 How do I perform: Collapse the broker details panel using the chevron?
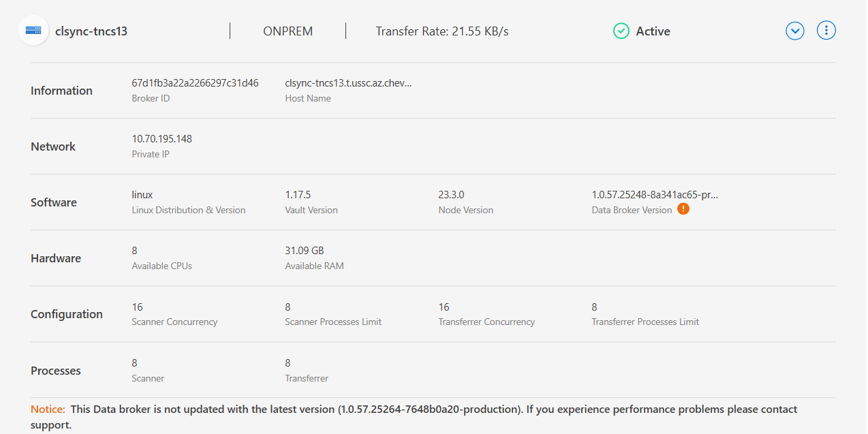[x=794, y=30]
